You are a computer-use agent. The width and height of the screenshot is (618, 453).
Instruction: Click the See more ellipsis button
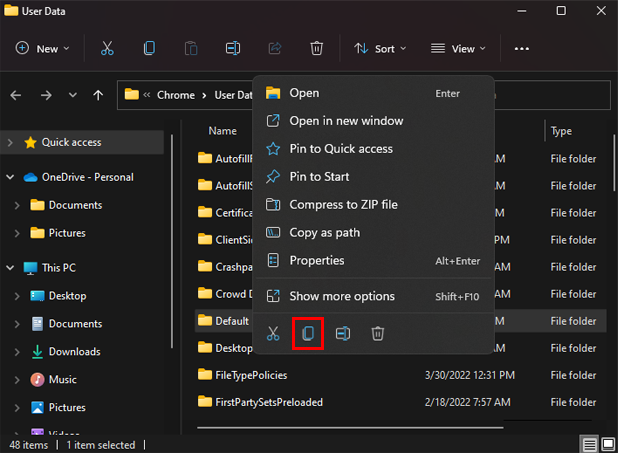coord(521,48)
